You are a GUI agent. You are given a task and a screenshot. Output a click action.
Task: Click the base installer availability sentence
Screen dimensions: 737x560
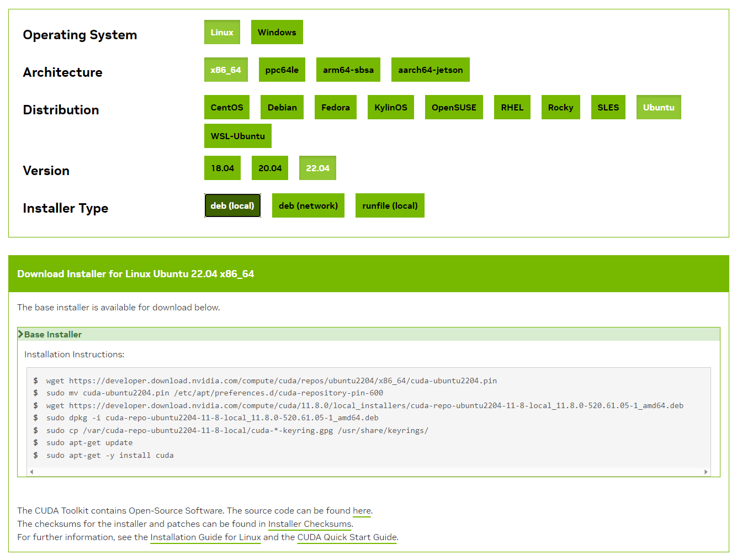[119, 308]
